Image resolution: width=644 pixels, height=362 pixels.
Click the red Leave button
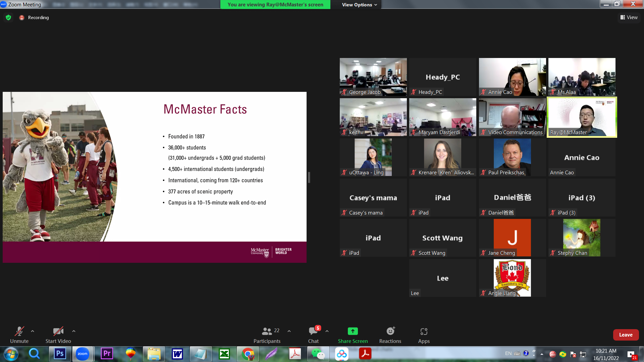click(x=626, y=335)
